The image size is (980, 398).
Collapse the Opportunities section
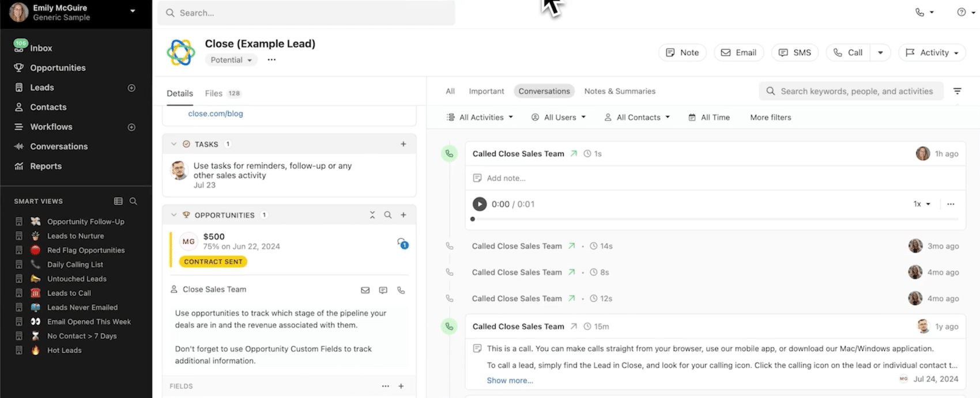174,215
